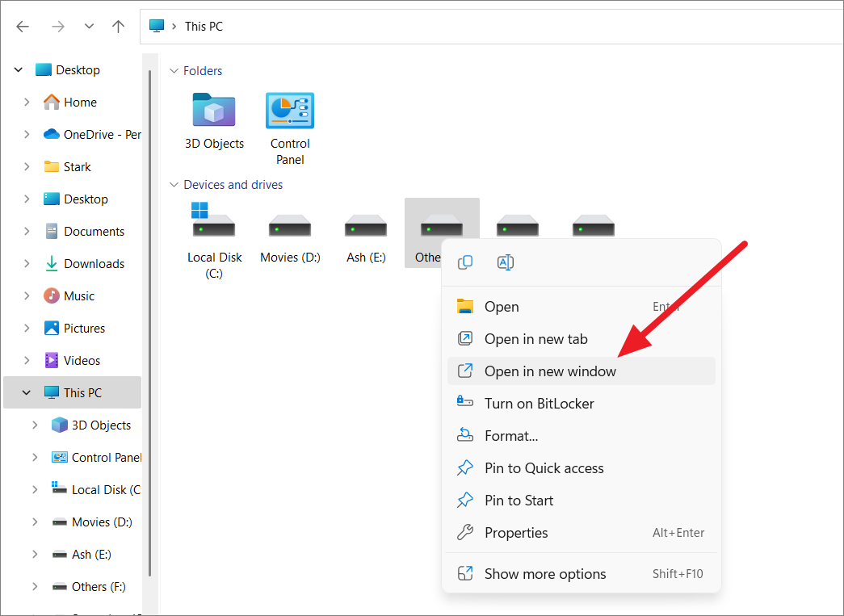
Task: Select Documents in navigation pane
Action: (84, 232)
